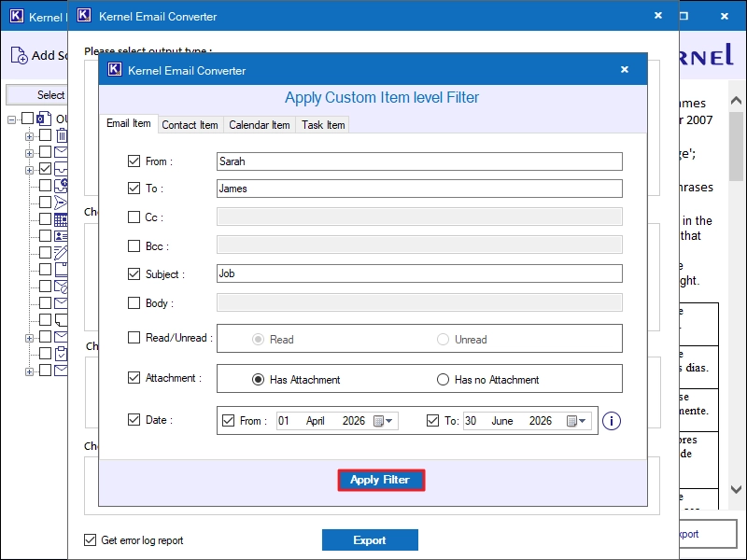Image resolution: width=747 pixels, height=560 pixels.
Task: Click the Add Source toolbar button label
Action: [x=49, y=55]
